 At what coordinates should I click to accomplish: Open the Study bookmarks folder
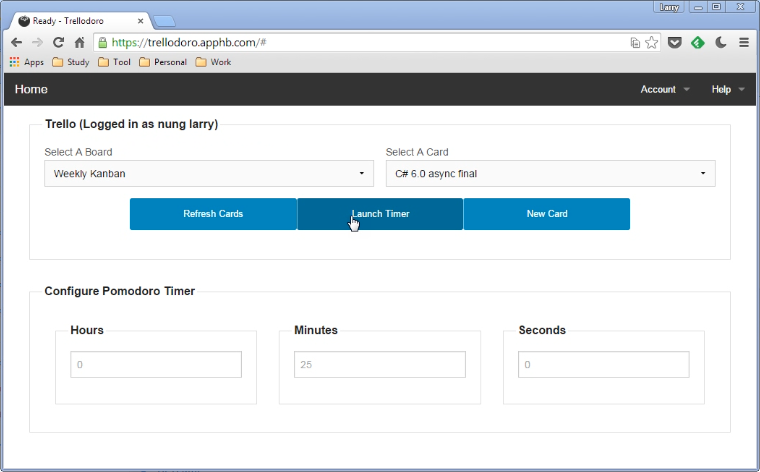pos(71,62)
